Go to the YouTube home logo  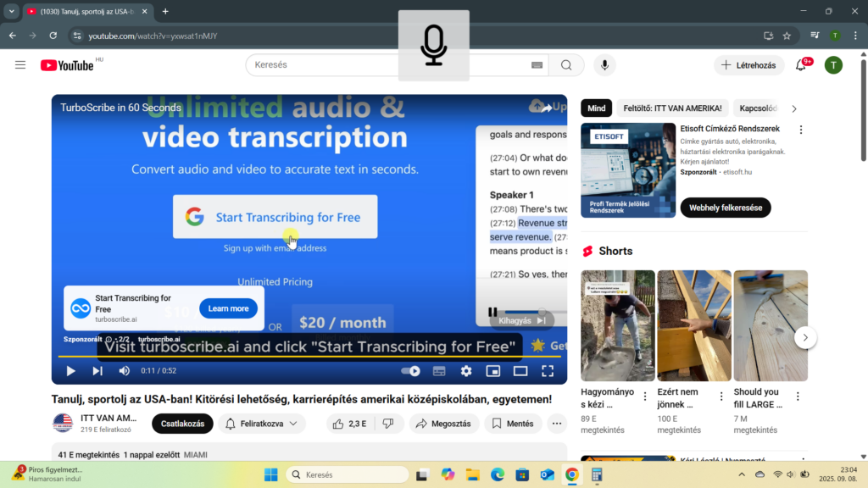pyautogui.click(x=67, y=65)
